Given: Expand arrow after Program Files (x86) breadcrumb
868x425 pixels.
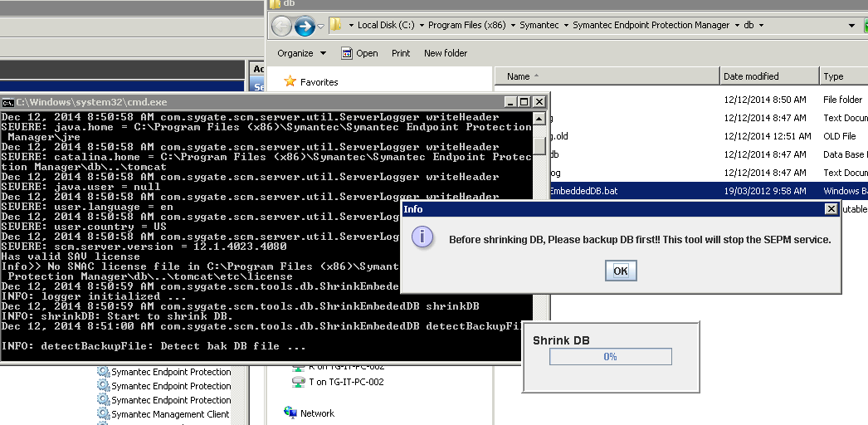Looking at the screenshot, I should (x=513, y=26).
